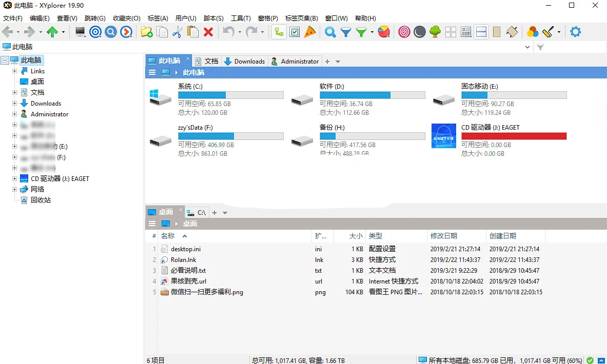Click 桌面 in the breadcrumb bar

tap(190, 224)
